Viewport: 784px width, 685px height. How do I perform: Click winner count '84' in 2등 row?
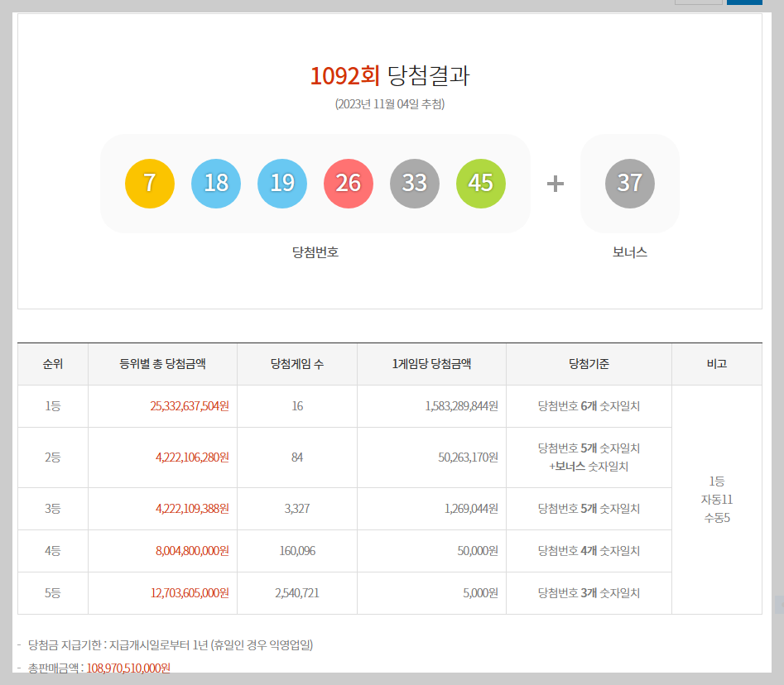pyautogui.click(x=297, y=457)
